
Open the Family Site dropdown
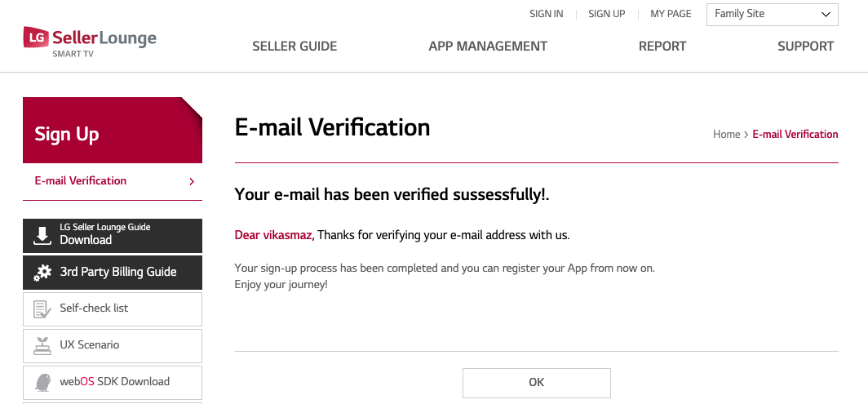(773, 15)
